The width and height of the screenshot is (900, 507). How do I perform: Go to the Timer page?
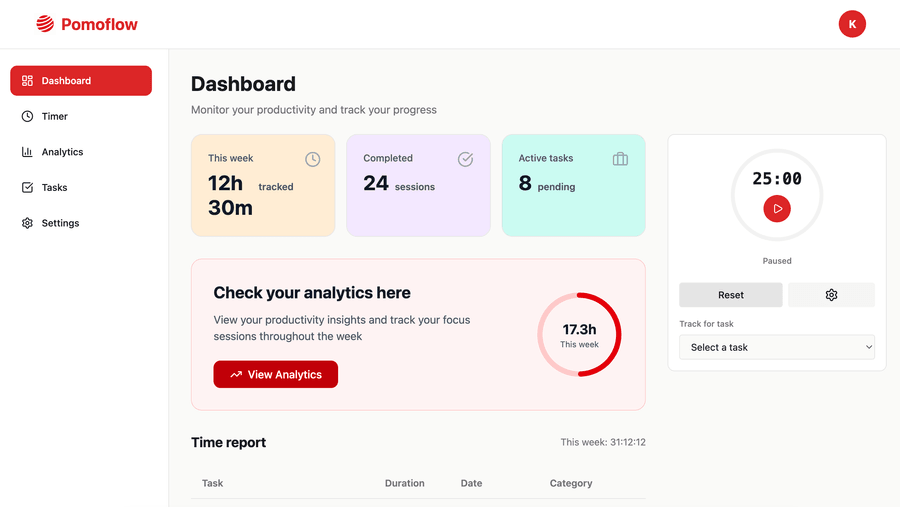click(81, 116)
